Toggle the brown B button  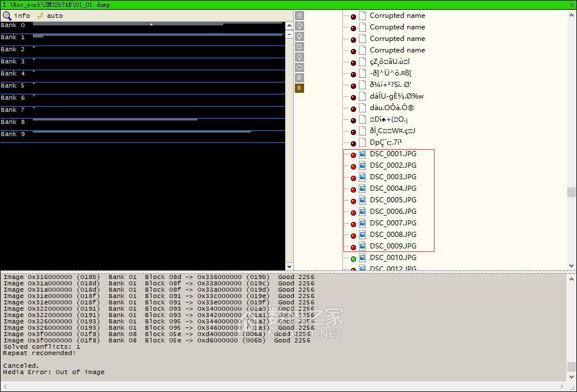[299, 88]
